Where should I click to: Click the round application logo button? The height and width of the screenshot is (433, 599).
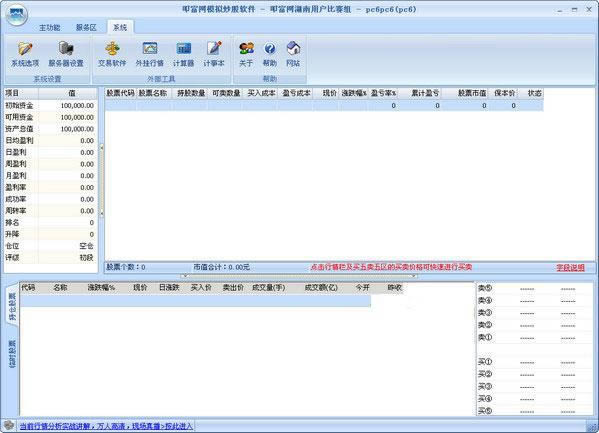pyautogui.click(x=16, y=15)
